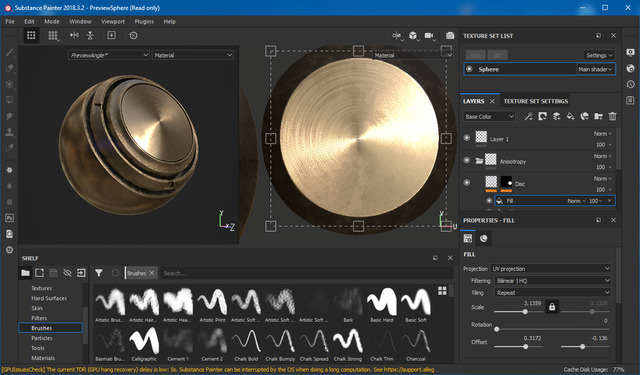Screen dimensions: 640x375
Task: Select the Projection tool
Action: (x=10, y=84)
